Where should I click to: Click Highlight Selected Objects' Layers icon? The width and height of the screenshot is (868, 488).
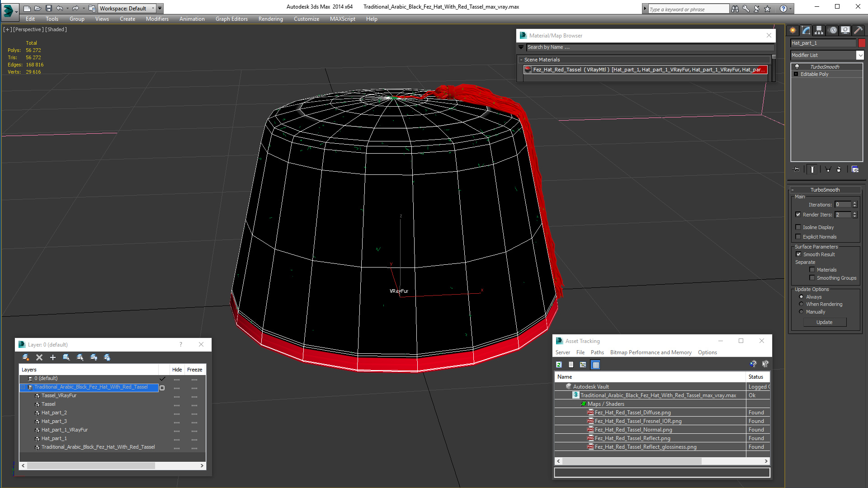pyautogui.click(x=80, y=357)
